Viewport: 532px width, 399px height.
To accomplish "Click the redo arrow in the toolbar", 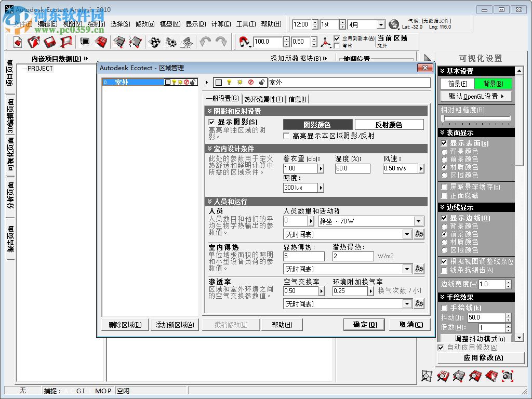I will [x=221, y=42].
